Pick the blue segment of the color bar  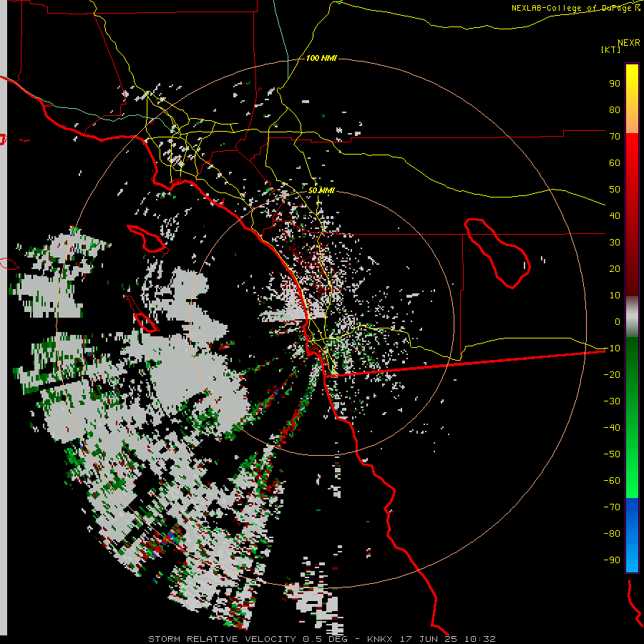pos(632,534)
